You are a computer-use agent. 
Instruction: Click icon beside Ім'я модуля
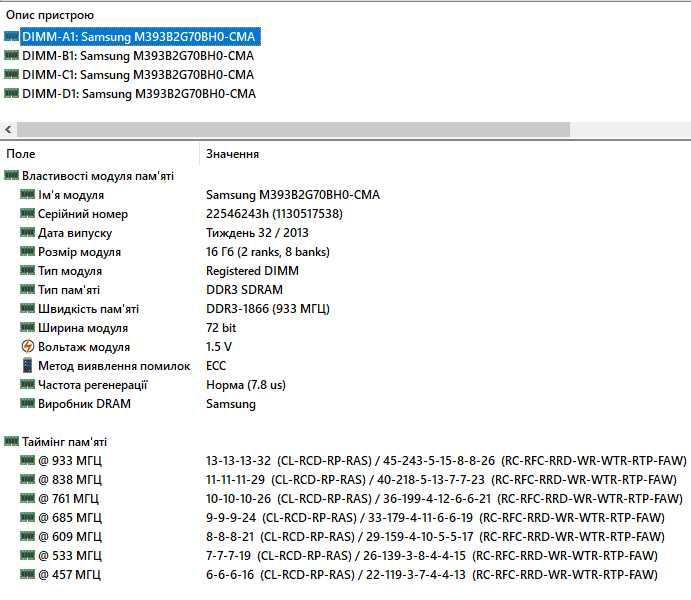pos(27,194)
